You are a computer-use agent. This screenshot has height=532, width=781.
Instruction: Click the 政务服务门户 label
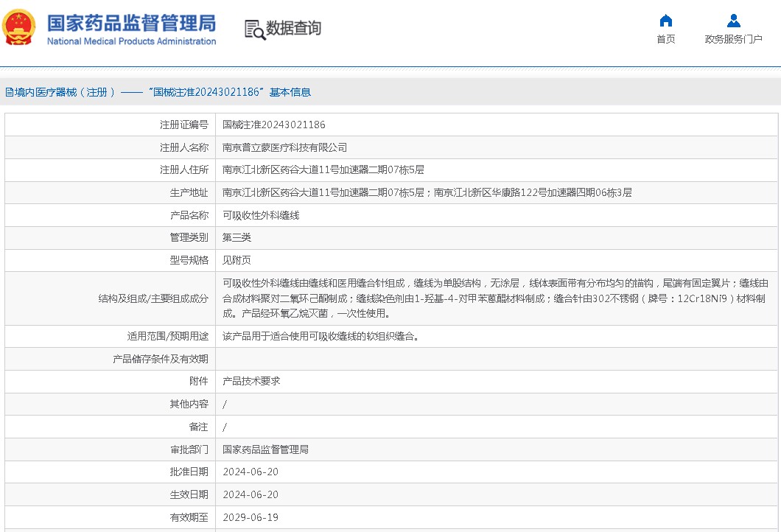(733, 39)
